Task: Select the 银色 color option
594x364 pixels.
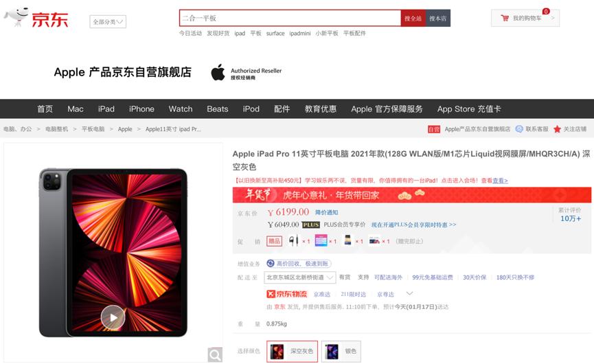Action: (341, 351)
